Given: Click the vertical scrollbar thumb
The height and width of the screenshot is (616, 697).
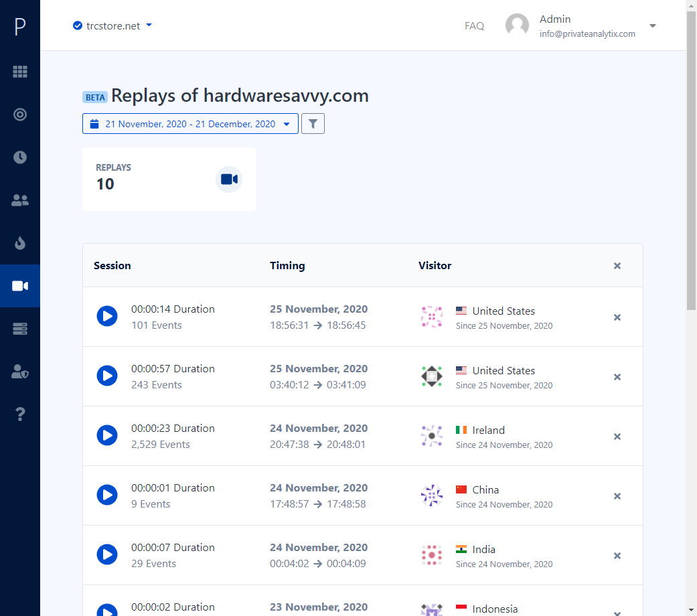Looking at the screenshot, I should point(691,160).
